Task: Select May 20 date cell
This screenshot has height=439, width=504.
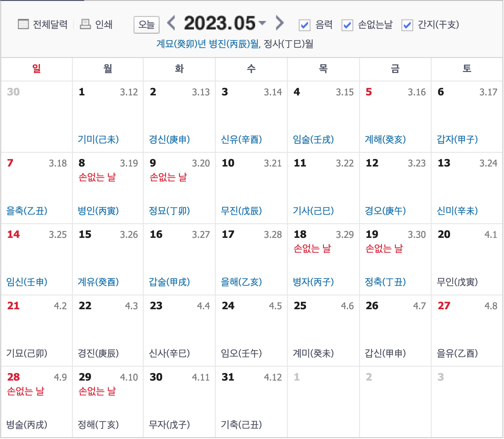Action: pyautogui.click(x=444, y=234)
